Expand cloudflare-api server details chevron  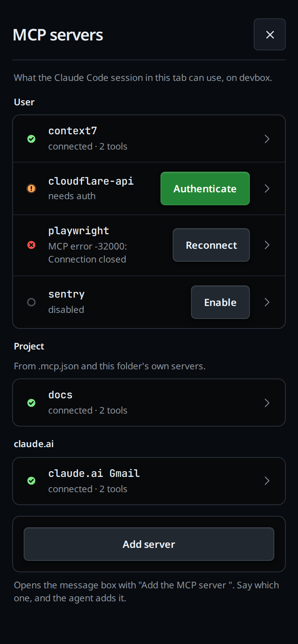[267, 188]
